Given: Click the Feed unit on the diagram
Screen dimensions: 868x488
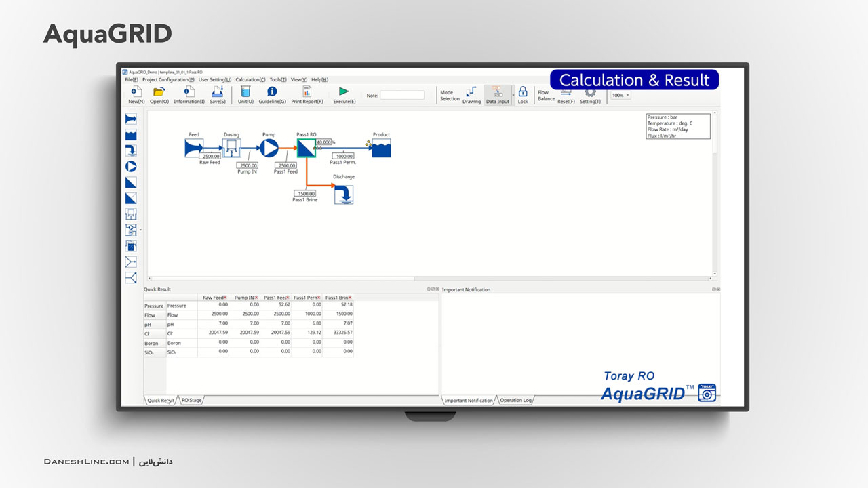Looking at the screenshot, I should point(194,148).
